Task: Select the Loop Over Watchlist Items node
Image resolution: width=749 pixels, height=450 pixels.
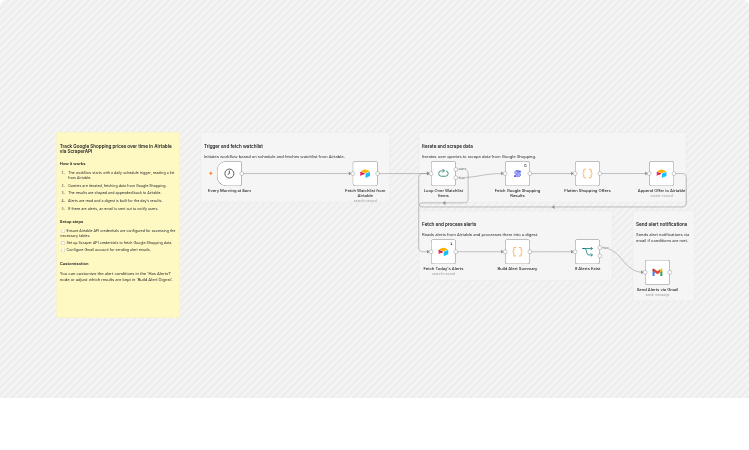Action: [x=443, y=173]
